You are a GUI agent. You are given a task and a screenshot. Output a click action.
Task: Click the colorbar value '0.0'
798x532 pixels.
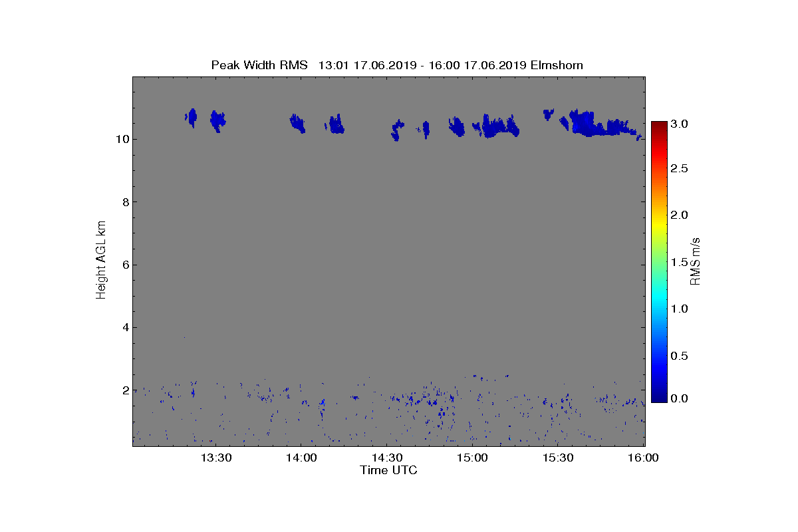pyautogui.click(x=679, y=398)
